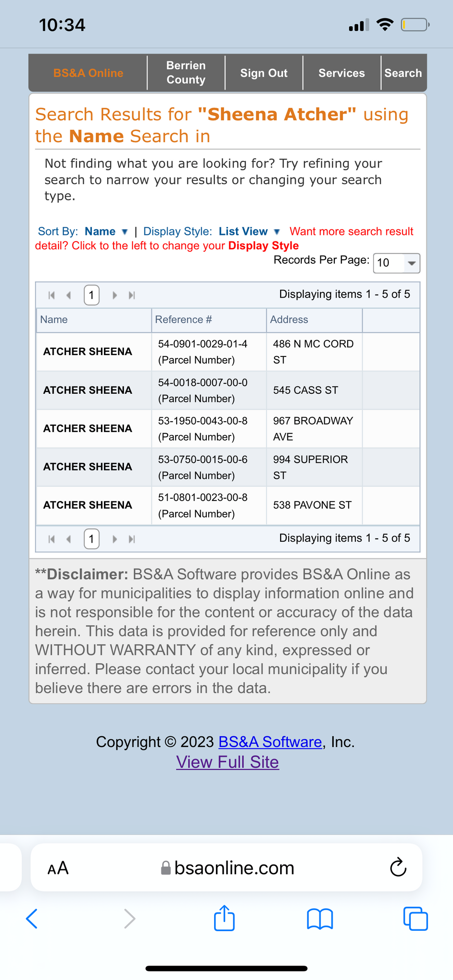Tap Safari back arrow button
Viewport: 453px width, 980px height.
[x=32, y=918]
